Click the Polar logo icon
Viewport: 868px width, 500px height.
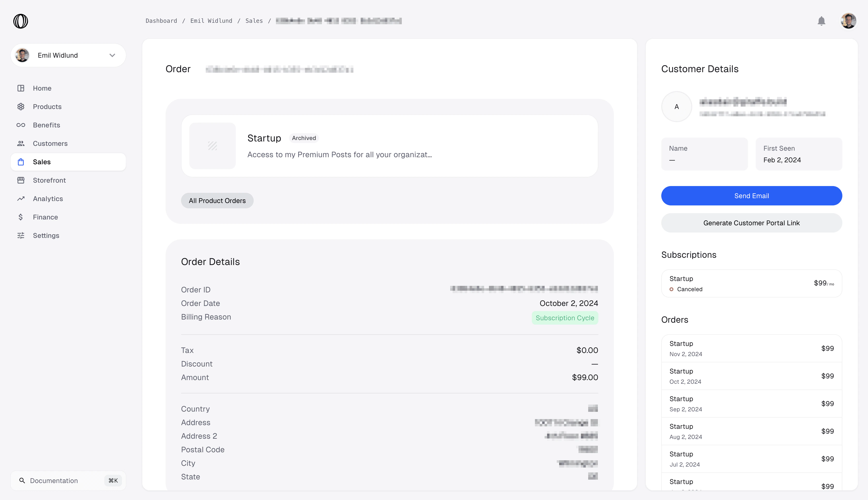coord(21,21)
